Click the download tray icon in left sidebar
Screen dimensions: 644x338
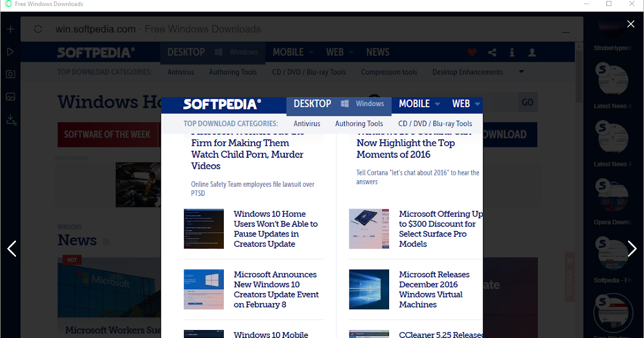[10, 120]
